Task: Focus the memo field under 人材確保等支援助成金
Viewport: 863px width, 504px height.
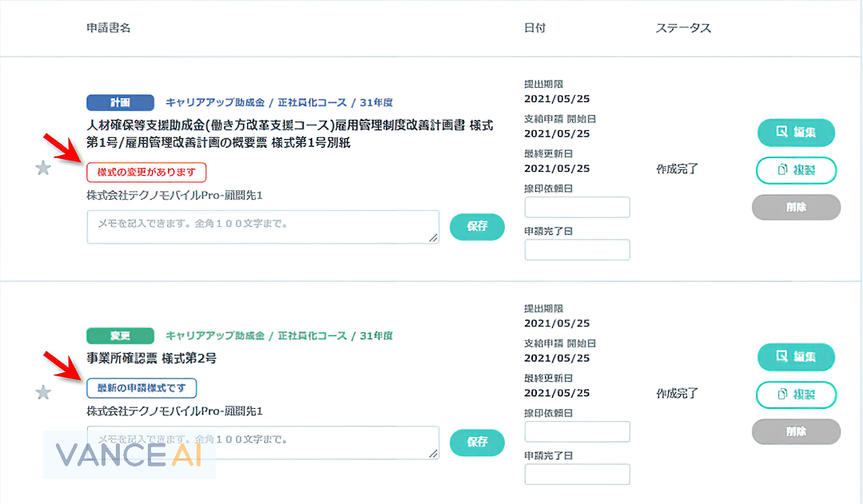Action: [x=262, y=227]
